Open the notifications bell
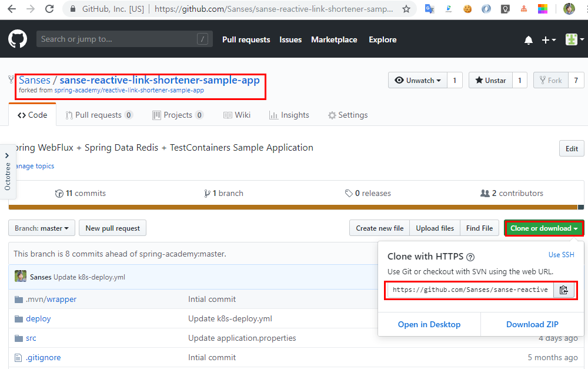588x369 pixels. [x=529, y=40]
